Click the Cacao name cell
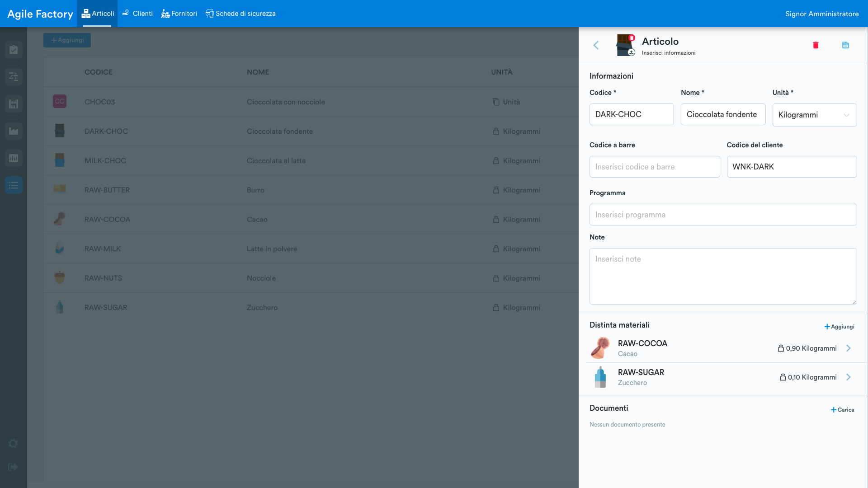Viewport: 868px width, 488px height. (x=257, y=219)
